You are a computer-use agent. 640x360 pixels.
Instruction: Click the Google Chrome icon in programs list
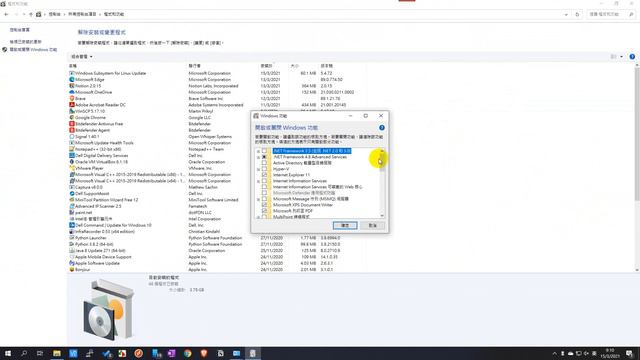click(72, 118)
